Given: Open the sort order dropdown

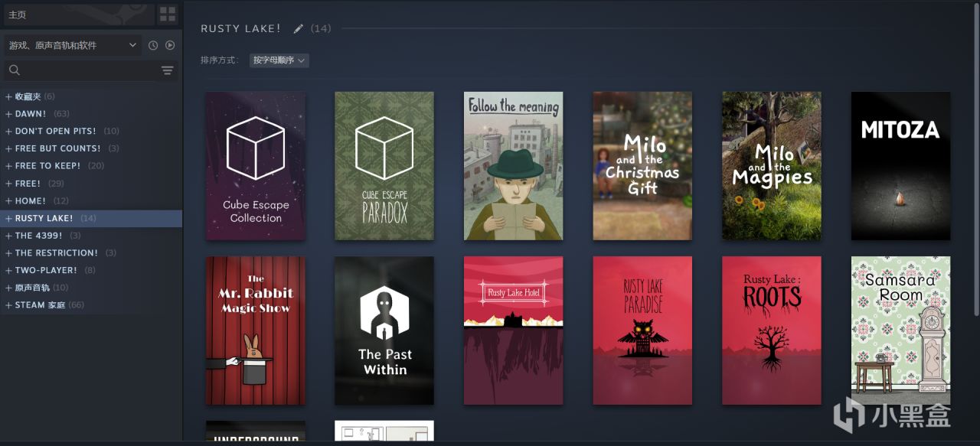Looking at the screenshot, I should (x=279, y=60).
